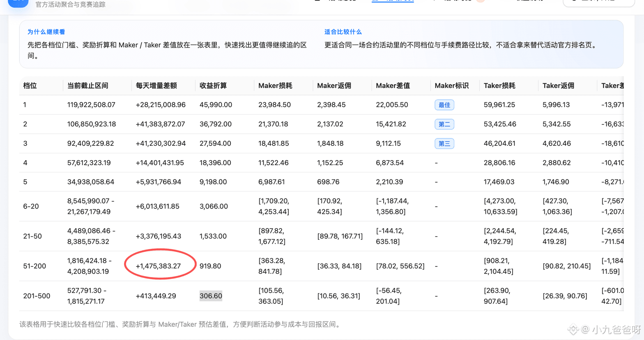Click the highlighted 306.60 cell
The image size is (644, 340).
point(211,296)
